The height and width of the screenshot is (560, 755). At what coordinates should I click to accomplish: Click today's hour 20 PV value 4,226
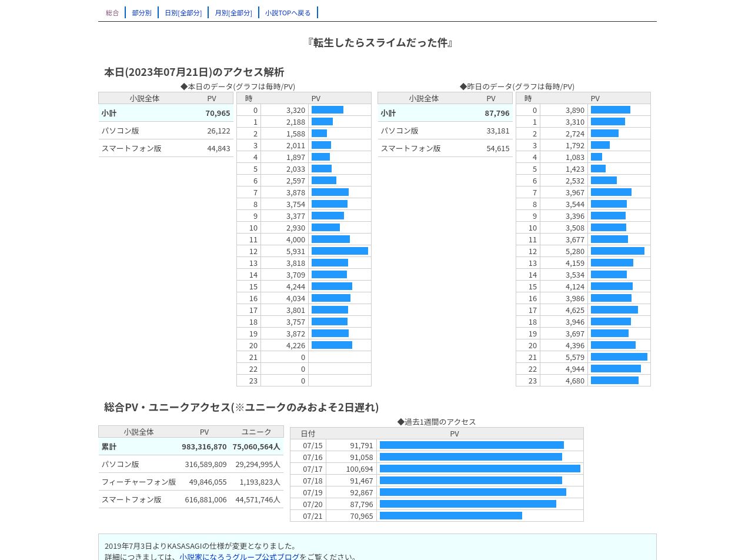296,345
